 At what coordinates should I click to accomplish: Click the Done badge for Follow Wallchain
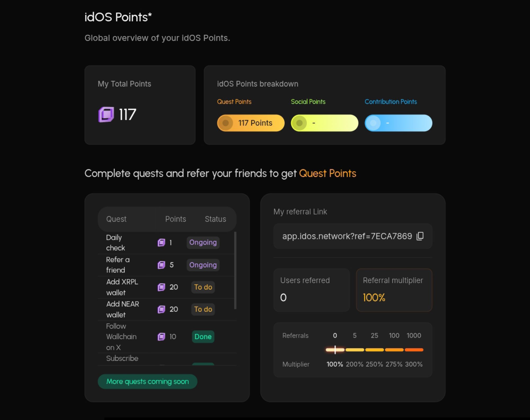click(x=203, y=337)
